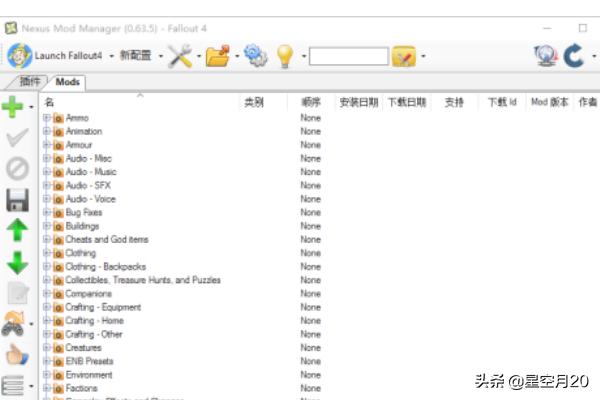
Task: Select the Crafting - Other row
Action: coord(94,334)
